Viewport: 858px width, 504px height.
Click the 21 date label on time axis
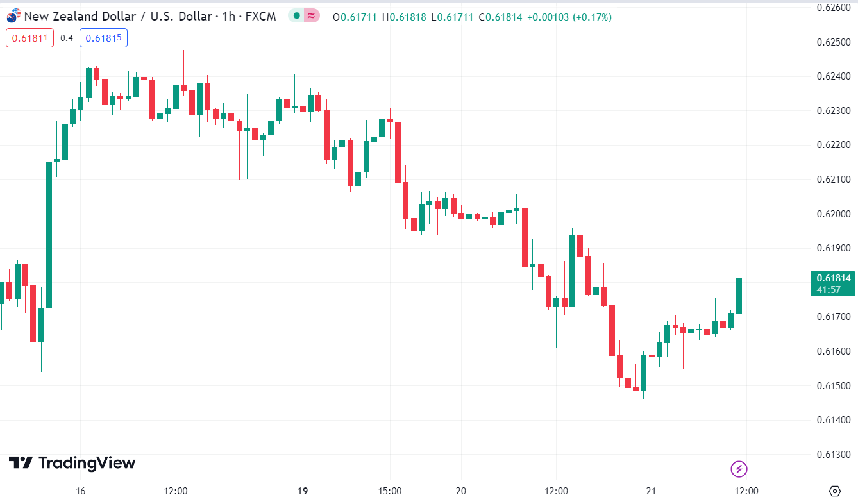(x=652, y=491)
